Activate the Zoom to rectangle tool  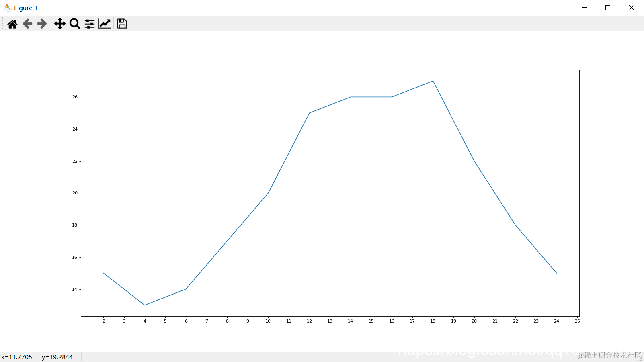75,24
